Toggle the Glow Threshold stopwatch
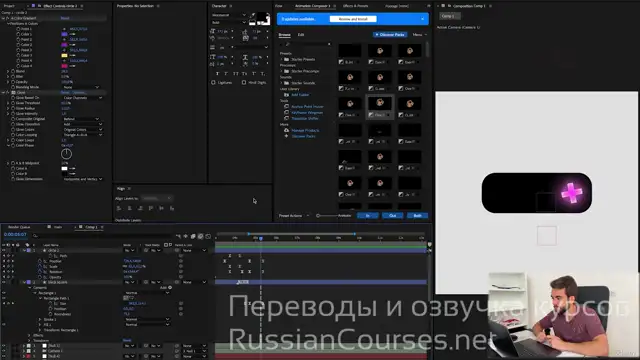 click(x=13, y=103)
